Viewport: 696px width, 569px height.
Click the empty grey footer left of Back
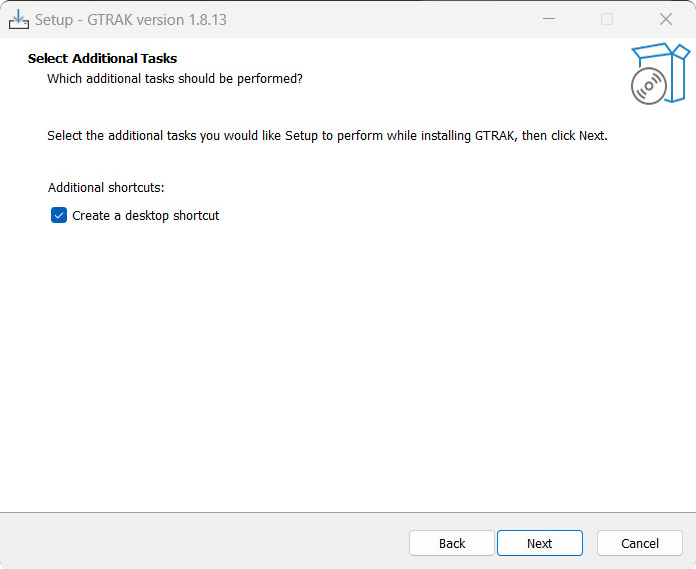[x=204, y=543]
